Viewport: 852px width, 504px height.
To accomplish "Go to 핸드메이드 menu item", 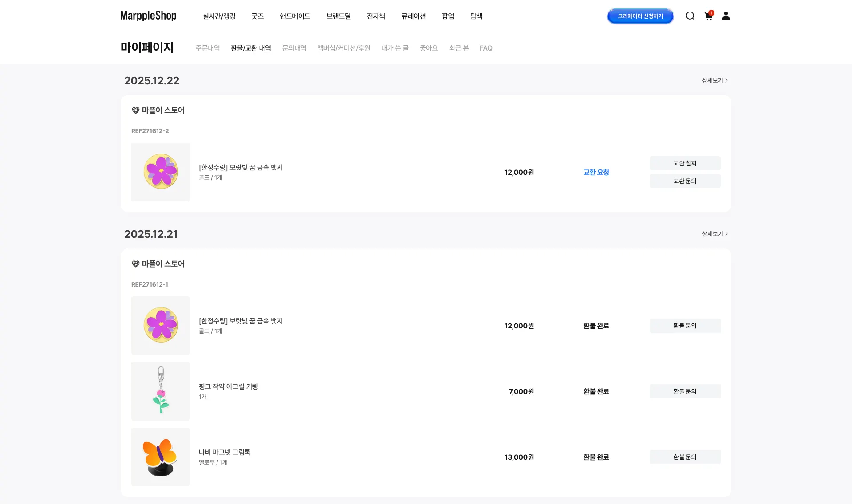I will click(x=295, y=16).
